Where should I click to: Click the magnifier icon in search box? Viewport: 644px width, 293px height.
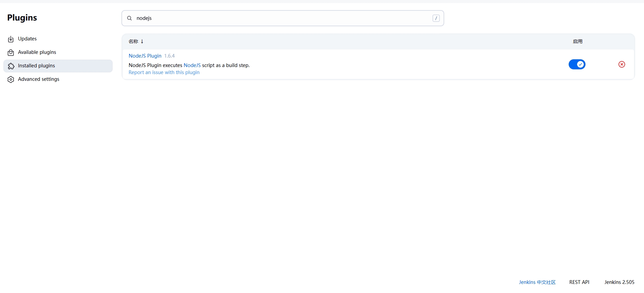coord(129,18)
